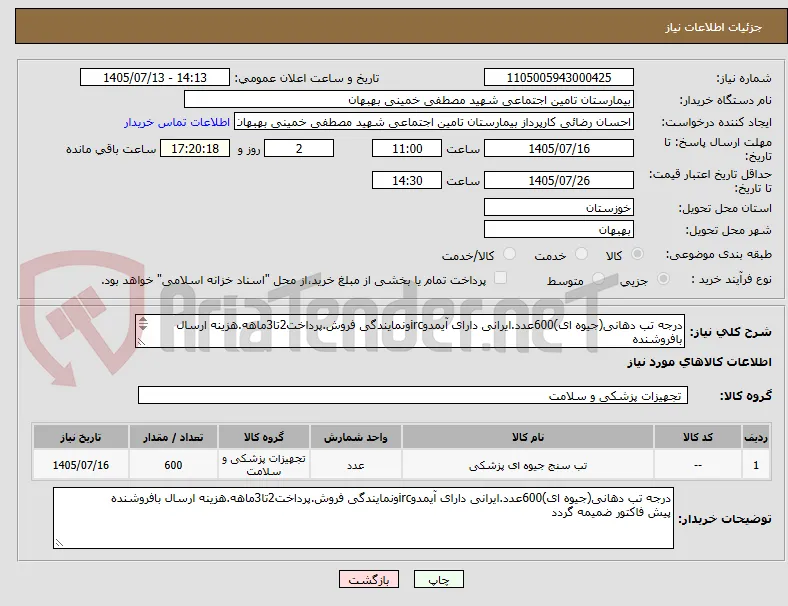Click the unit cell عدد
The height and width of the screenshot is (606, 788).
356,465
